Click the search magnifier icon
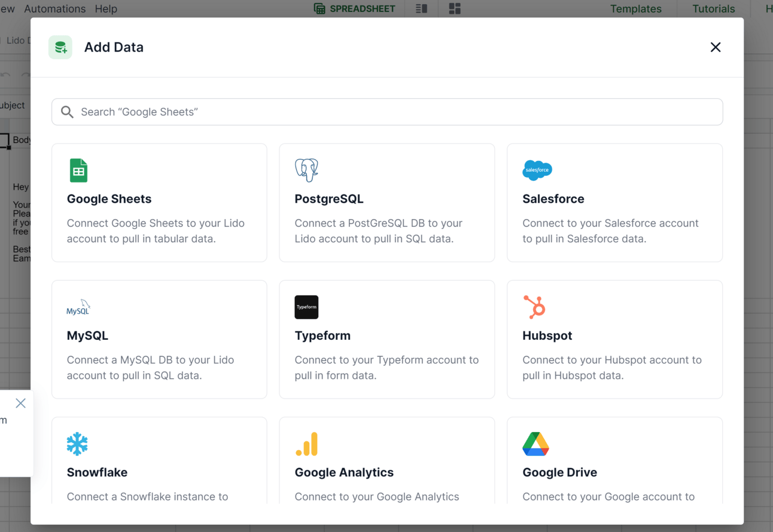Screen dimensions: 773x532 coord(67,112)
